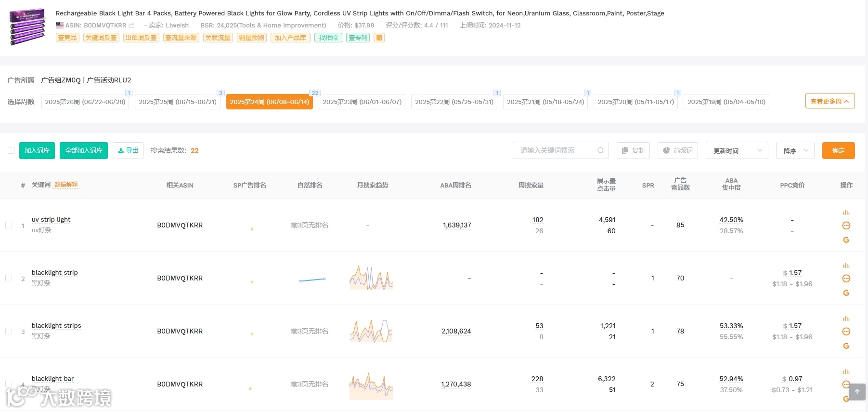Image resolution: width=868 pixels, height=412 pixels.
Task: Click the 全部加入词库 button
Action: tap(84, 150)
